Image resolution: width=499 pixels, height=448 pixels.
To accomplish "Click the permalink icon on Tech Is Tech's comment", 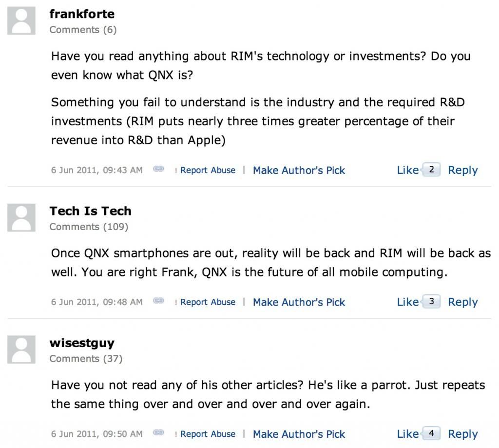I will [158, 301].
